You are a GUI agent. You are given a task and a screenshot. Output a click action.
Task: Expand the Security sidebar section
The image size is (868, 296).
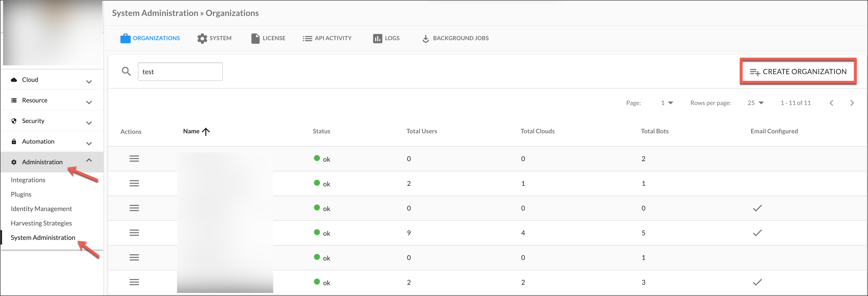[x=89, y=122]
